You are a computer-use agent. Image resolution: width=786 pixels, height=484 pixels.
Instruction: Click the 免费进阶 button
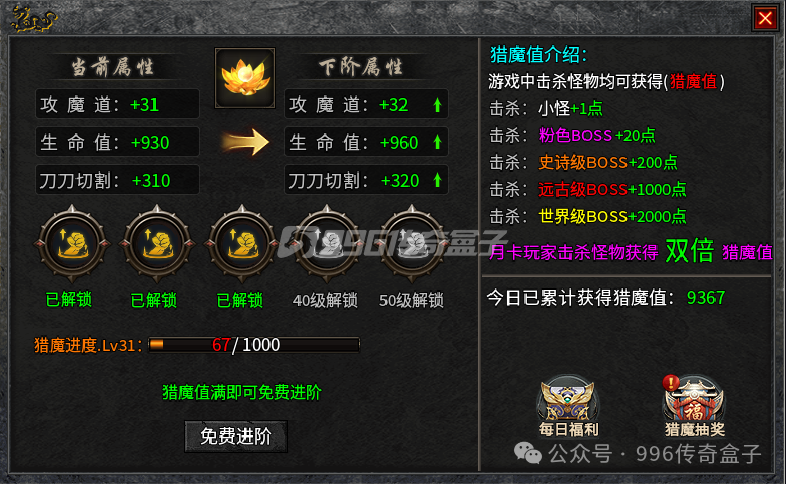[236, 436]
